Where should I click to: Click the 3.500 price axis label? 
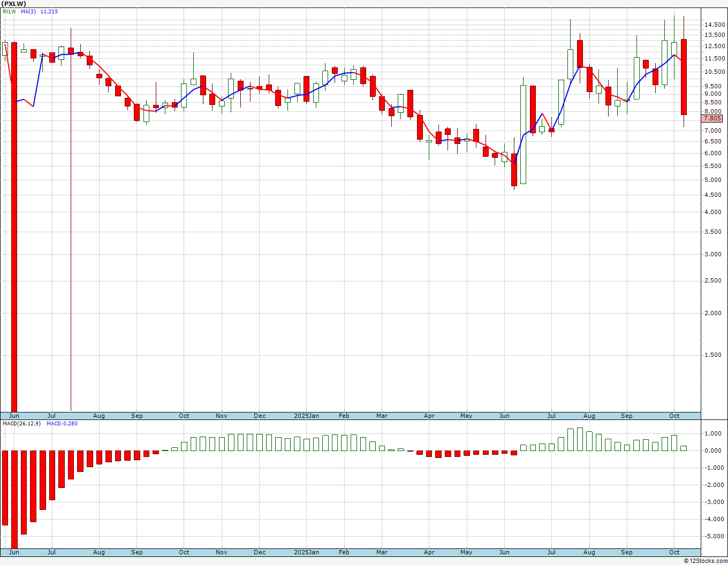point(714,232)
